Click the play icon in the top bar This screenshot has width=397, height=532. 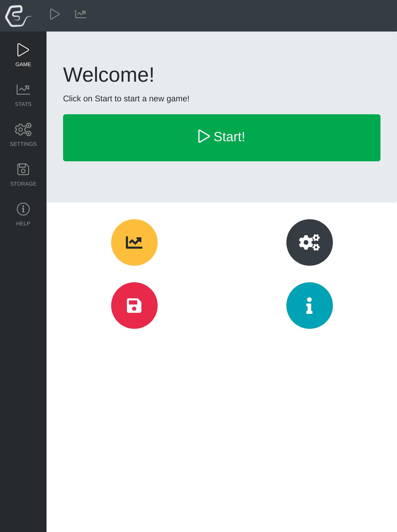click(55, 14)
